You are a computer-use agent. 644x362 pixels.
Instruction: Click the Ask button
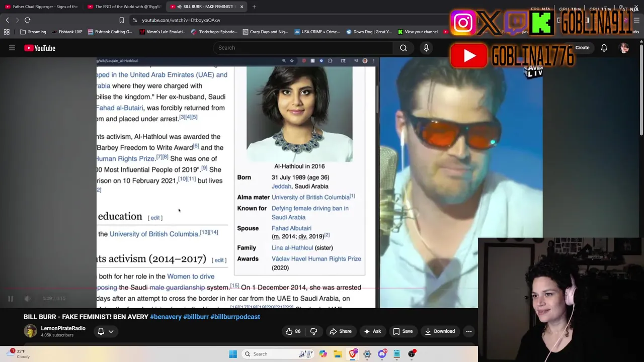372,331
